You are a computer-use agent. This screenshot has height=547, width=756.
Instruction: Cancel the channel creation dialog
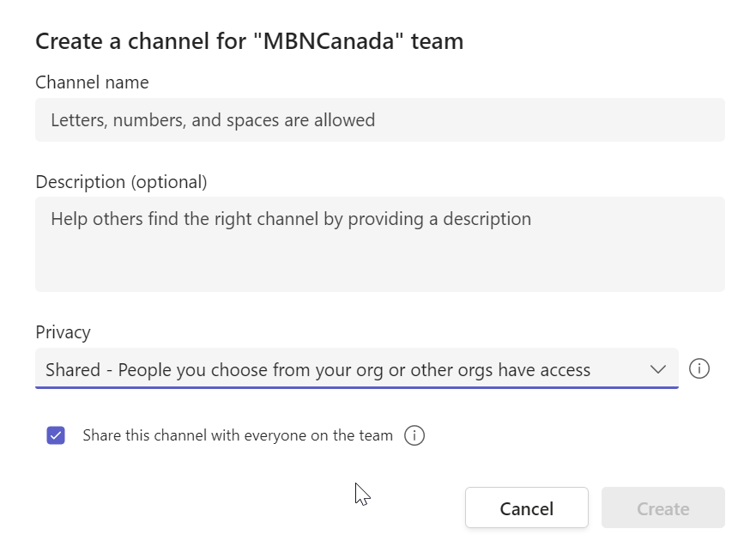[527, 508]
